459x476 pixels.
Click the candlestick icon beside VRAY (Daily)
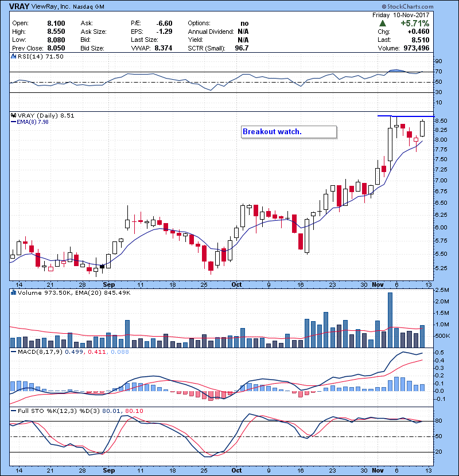click(x=13, y=115)
